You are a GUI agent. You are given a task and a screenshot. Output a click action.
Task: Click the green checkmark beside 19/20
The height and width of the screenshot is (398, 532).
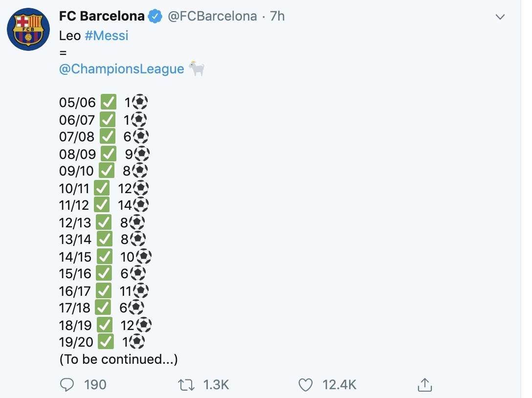pos(106,342)
